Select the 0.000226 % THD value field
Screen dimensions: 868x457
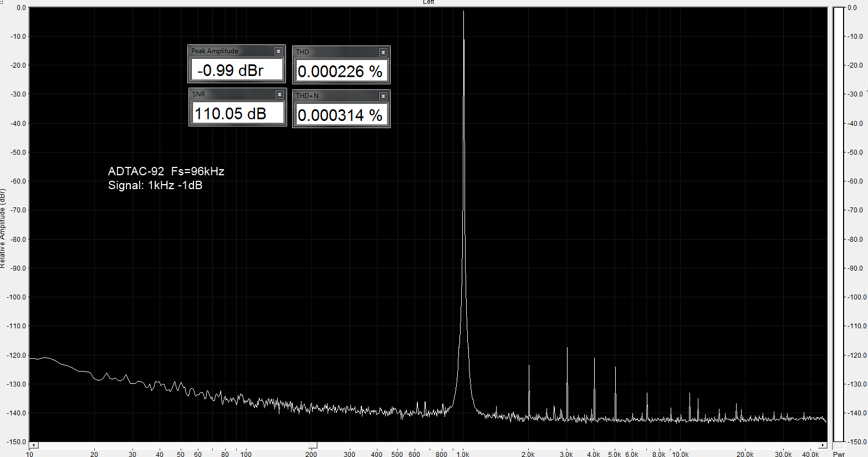pyautogui.click(x=340, y=71)
